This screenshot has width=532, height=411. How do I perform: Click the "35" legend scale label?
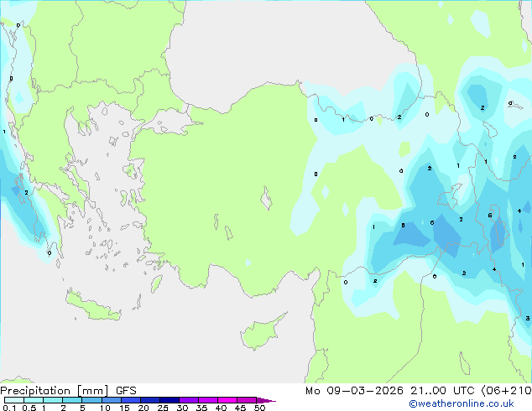[x=201, y=408]
